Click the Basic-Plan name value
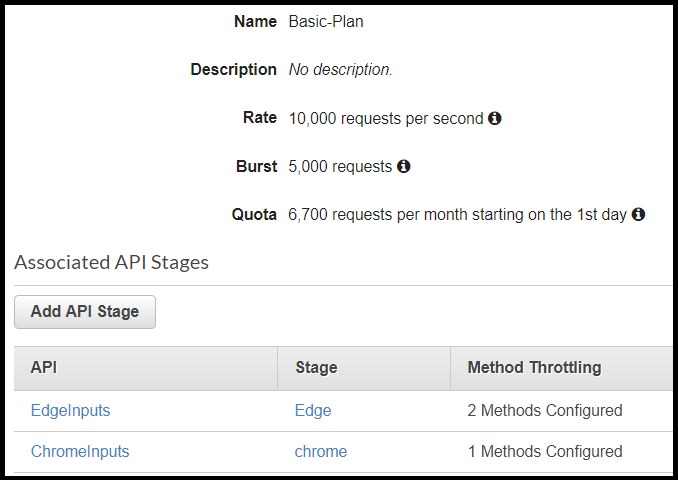This screenshot has height=480, width=678. [x=326, y=21]
